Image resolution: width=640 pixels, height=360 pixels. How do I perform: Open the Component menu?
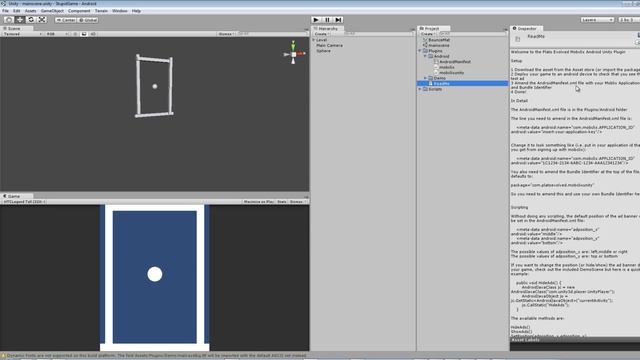[x=79, y=11]
